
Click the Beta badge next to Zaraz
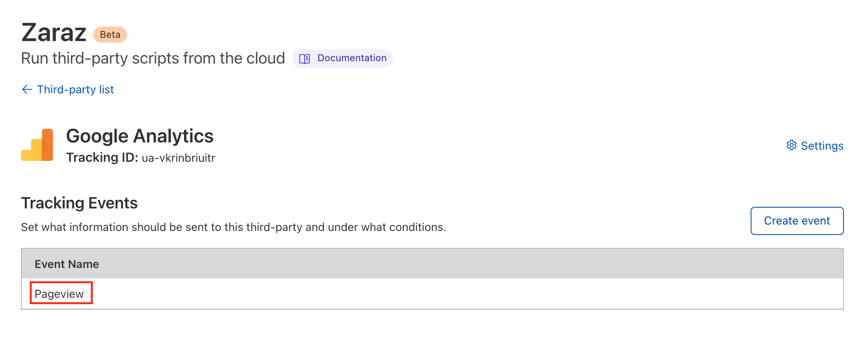coord(109,34)
